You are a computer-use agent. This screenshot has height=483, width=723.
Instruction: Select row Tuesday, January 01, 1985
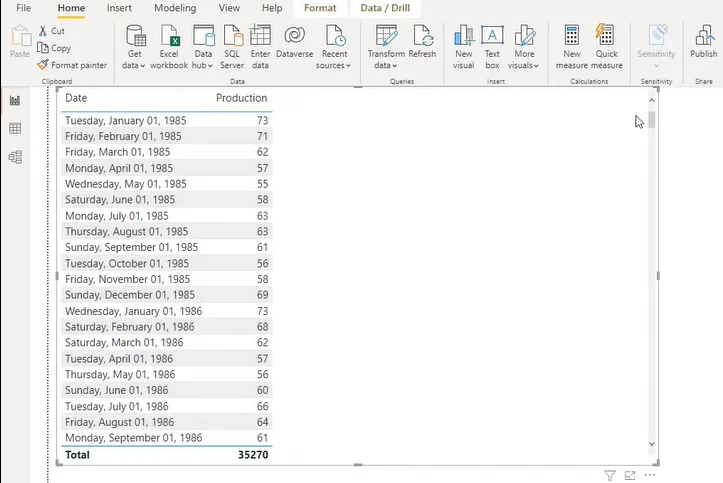click(166, 120)
